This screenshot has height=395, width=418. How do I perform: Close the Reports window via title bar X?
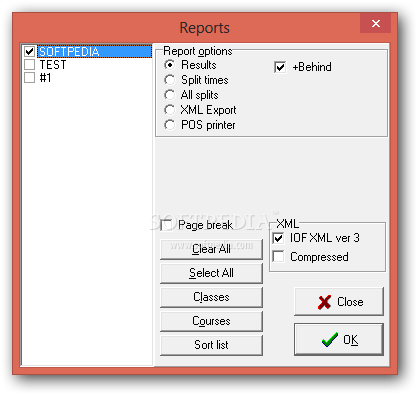click(x=376, y=23)
